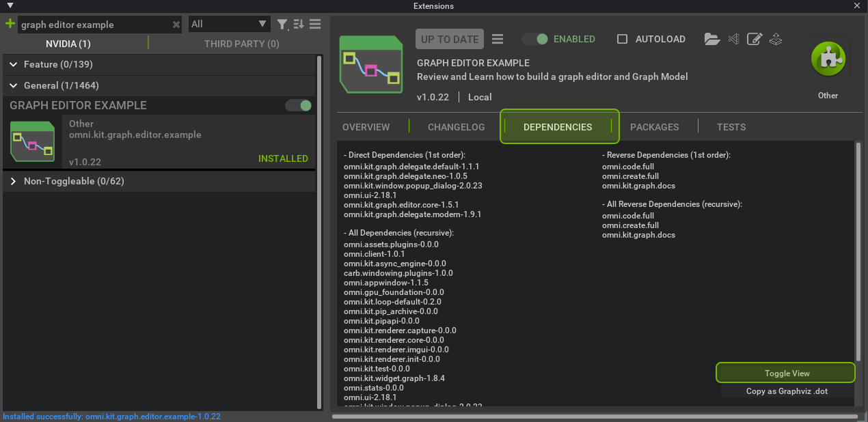
Task: Open the menu icon beside UP TO DATE
Action: point(498,39)
